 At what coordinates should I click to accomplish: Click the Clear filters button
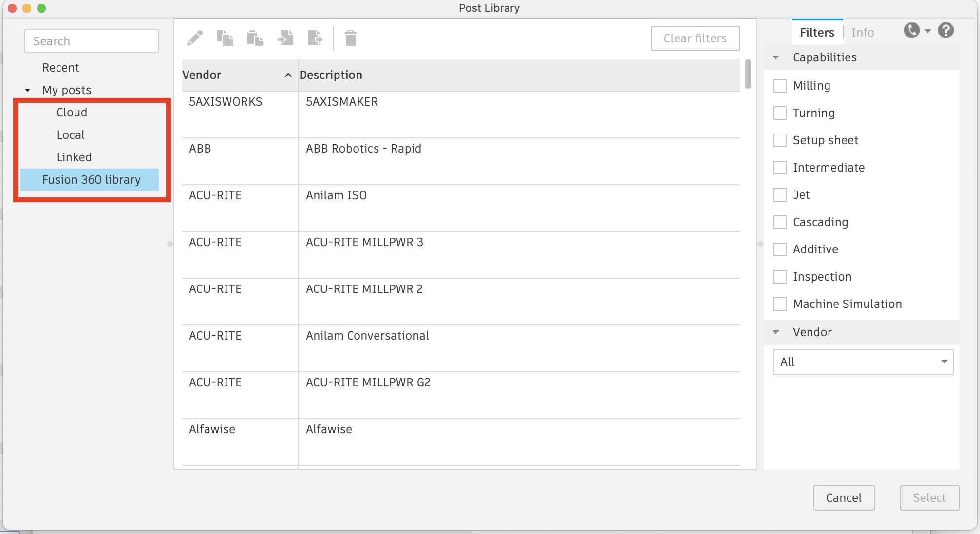click(695, 38)
